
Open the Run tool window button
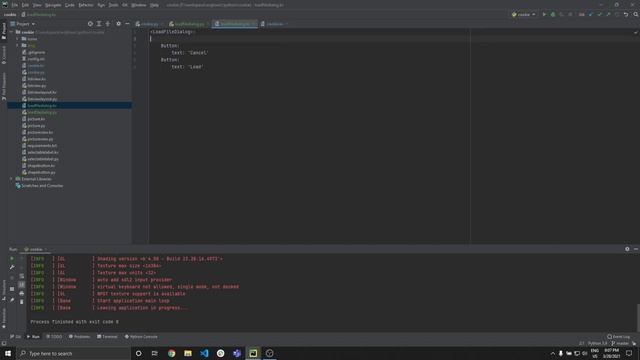tap(33, 337)
